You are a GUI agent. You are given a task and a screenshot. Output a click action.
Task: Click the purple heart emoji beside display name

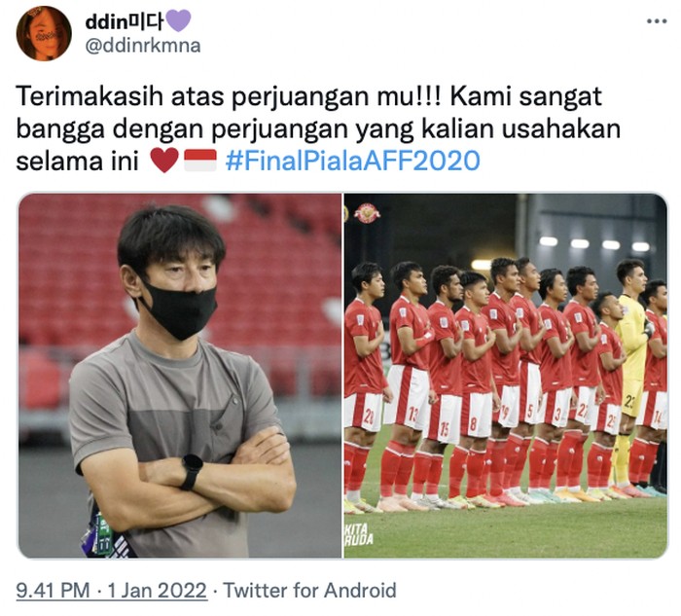coord(178,20)
